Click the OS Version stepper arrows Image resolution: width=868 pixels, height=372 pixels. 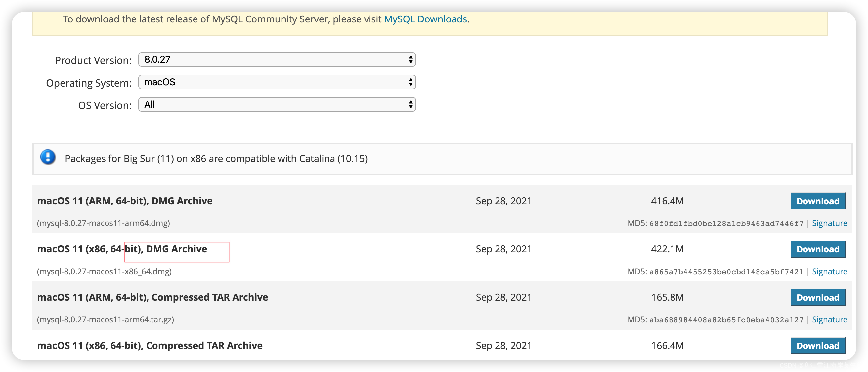(410, 105)
